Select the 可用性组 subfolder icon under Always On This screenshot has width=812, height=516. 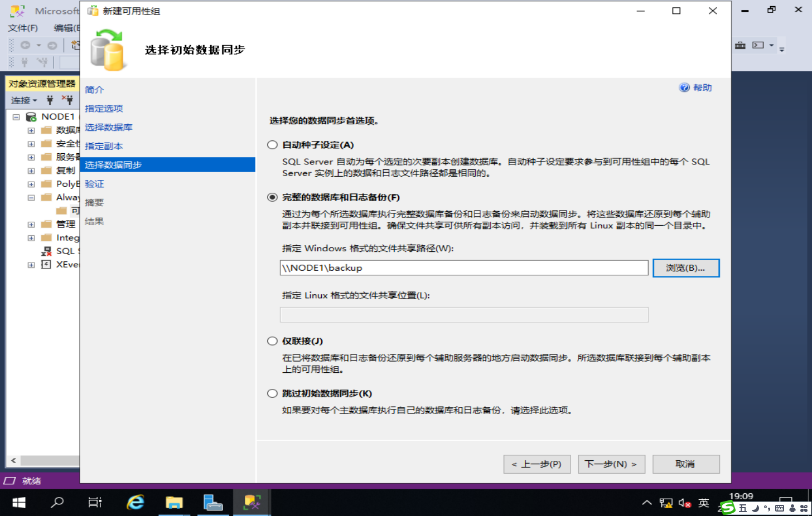61,210
